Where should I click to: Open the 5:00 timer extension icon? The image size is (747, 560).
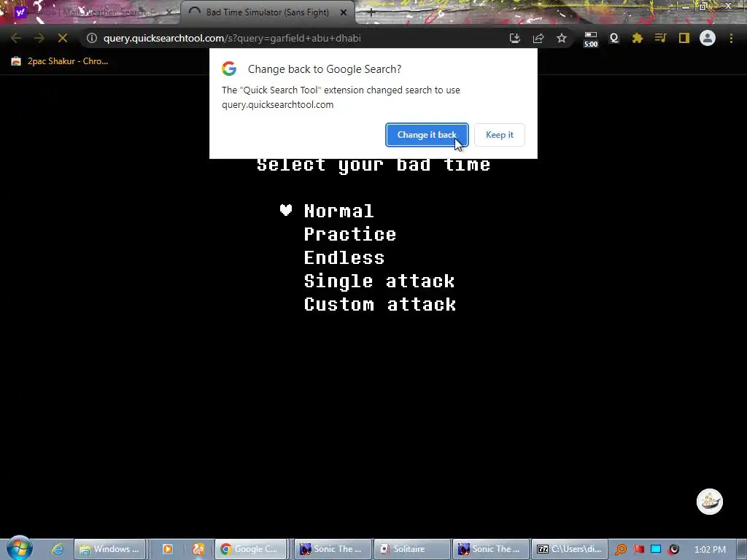pos(591,39)
